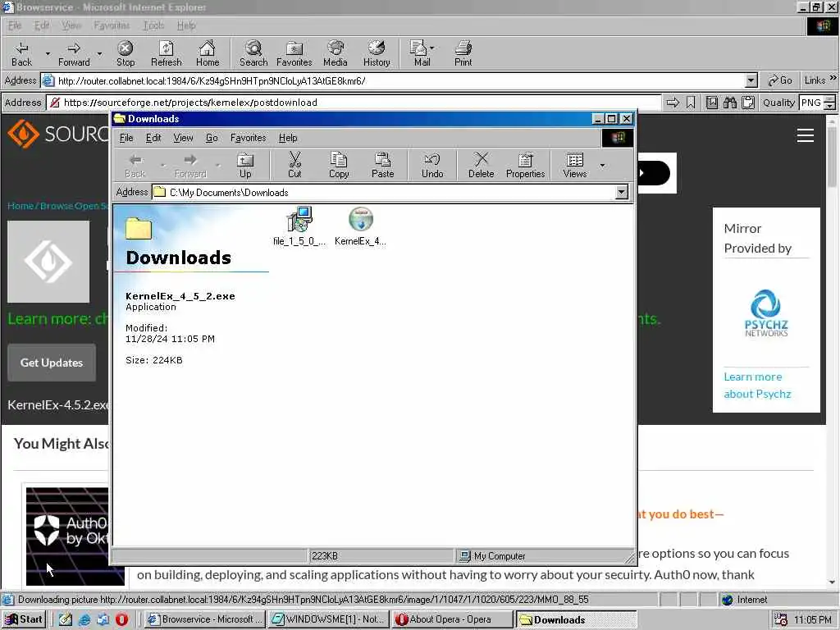Click the Home breadcrumb link on SourceForge
Viewport: 840px width, 630px height.
(x=21, y=206)
